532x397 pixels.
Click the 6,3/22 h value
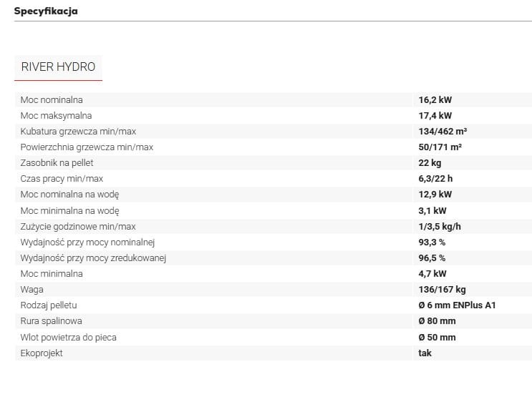coord(435,179)
